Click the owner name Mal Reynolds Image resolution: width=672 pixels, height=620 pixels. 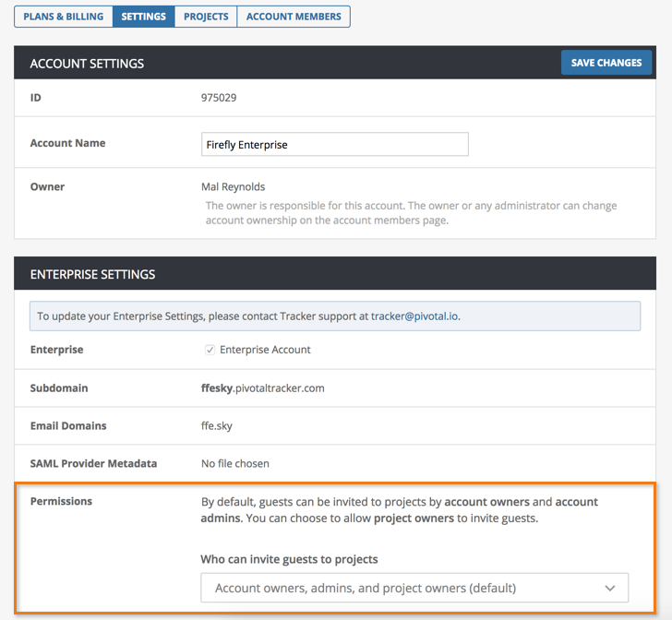pos(233,186)
